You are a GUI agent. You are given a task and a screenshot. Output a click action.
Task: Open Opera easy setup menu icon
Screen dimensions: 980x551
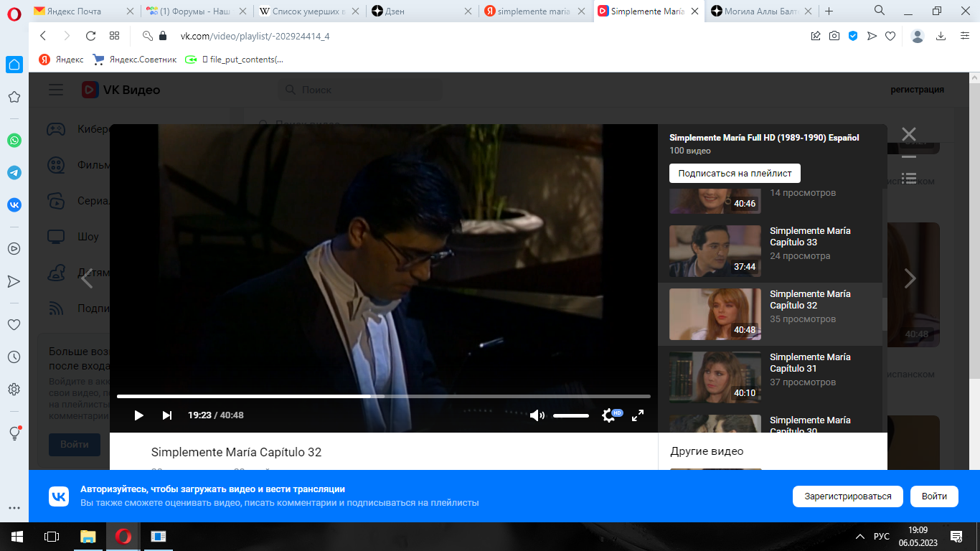coord(964,36)
